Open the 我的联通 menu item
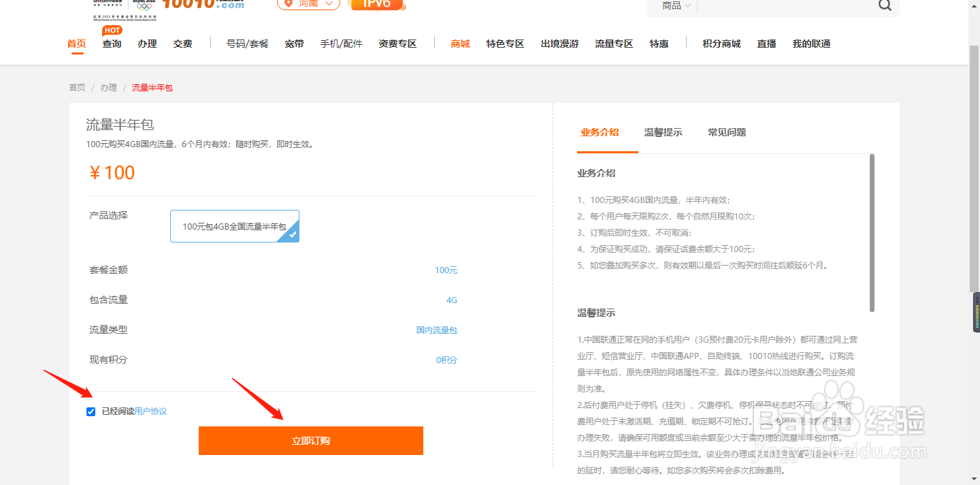The width and height of the screenshot is (980, 485). coord(811,43)
